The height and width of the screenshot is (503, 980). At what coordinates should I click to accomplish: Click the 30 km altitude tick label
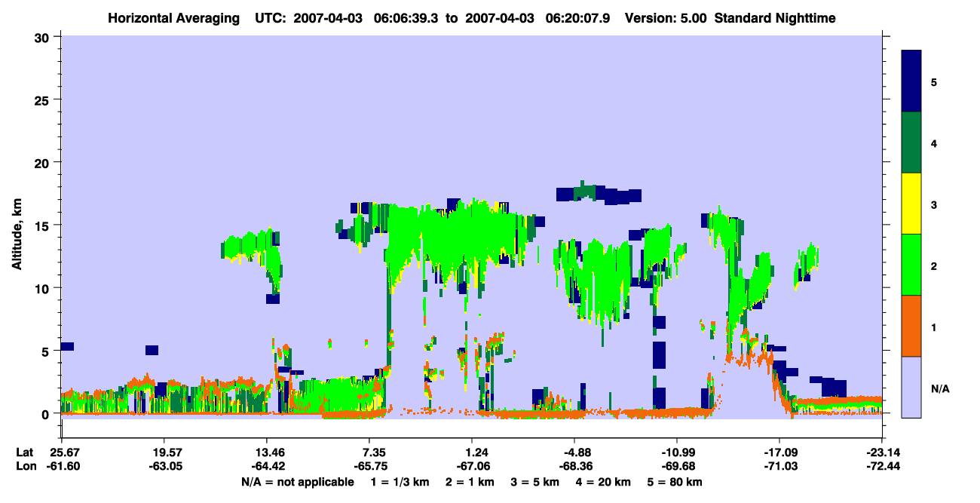point(44,37)
